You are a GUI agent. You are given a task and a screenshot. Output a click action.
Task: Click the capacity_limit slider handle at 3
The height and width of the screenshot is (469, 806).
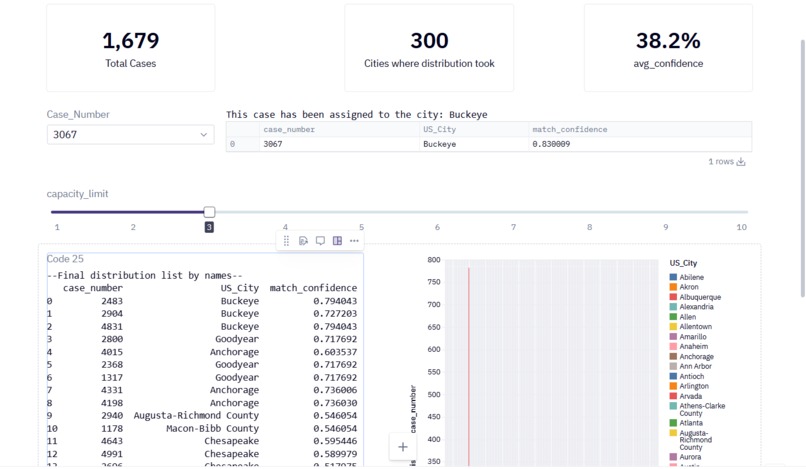pyautogui.click(x=209, y=212)
